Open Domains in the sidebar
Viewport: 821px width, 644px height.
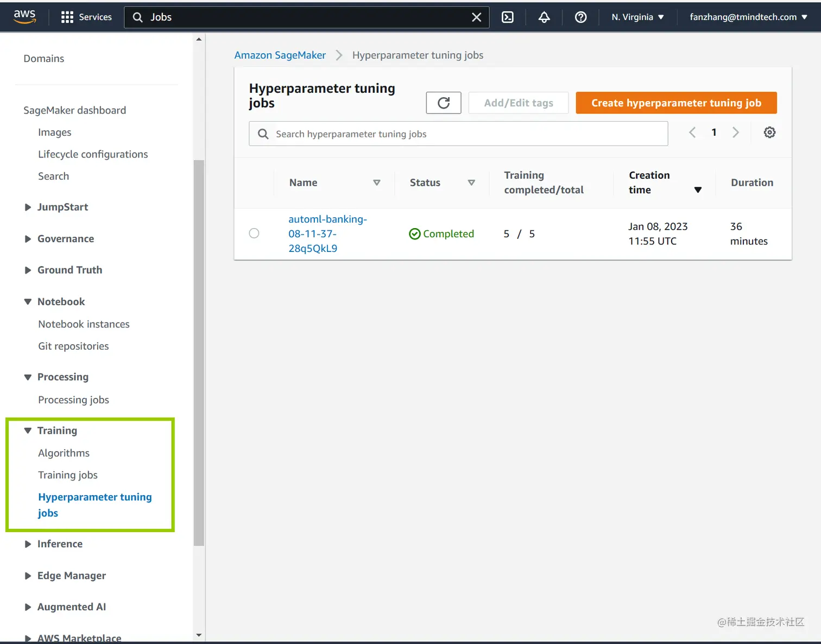(x=44, y=59)
